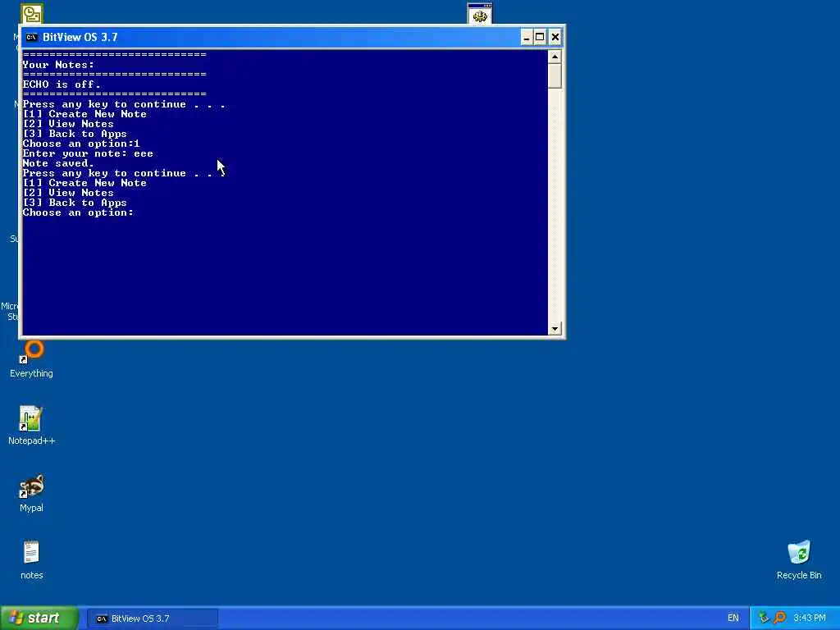This screenshot has width=840, height=630.
Task: Click the console scrollbar down arrow
Action: tap(555, 328)
